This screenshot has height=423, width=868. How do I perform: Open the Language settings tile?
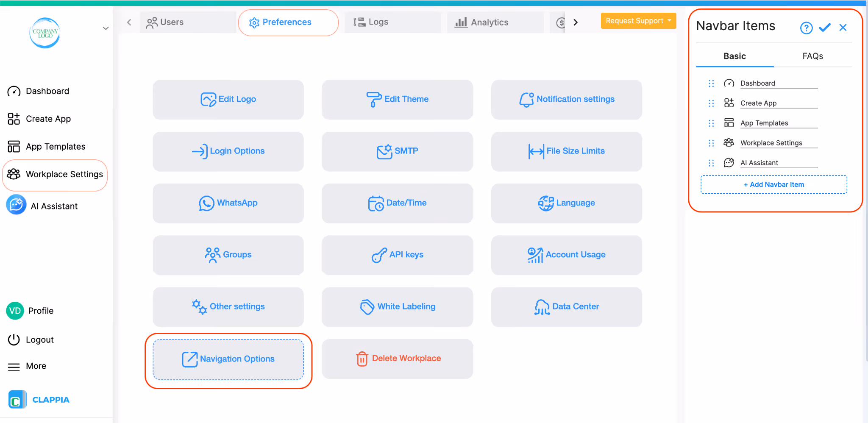(566, 203)
